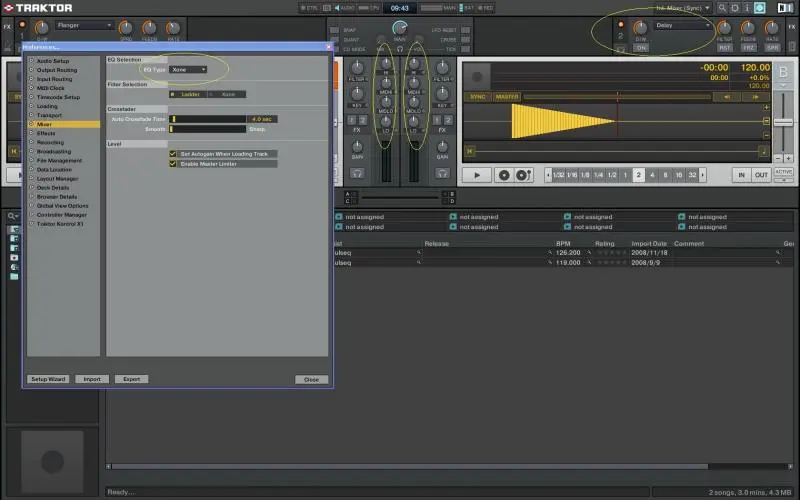Open the EQ Type dropdown
800x500 pixels.
point(188,69)
